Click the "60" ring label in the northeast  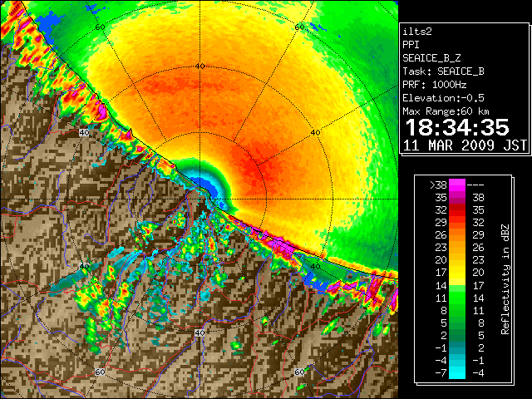(x=299, y=27)
